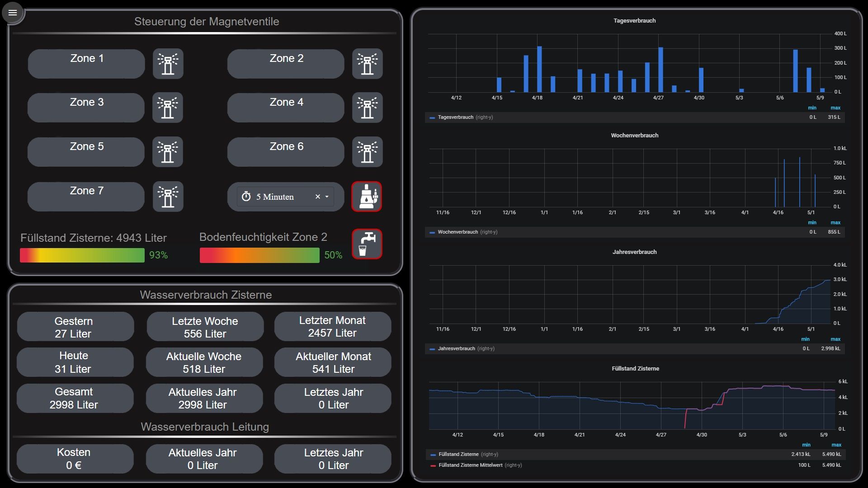Activate the Zone 3 sprinkler icon

168,108
